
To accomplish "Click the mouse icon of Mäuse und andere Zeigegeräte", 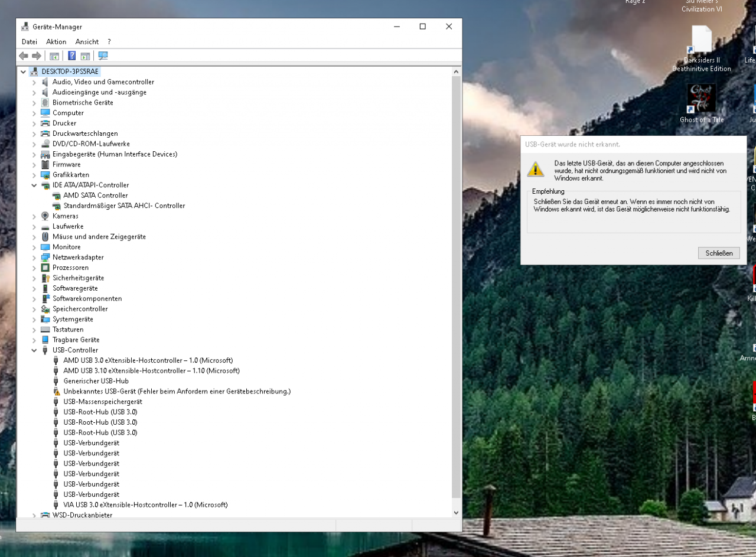I will 45,237.
